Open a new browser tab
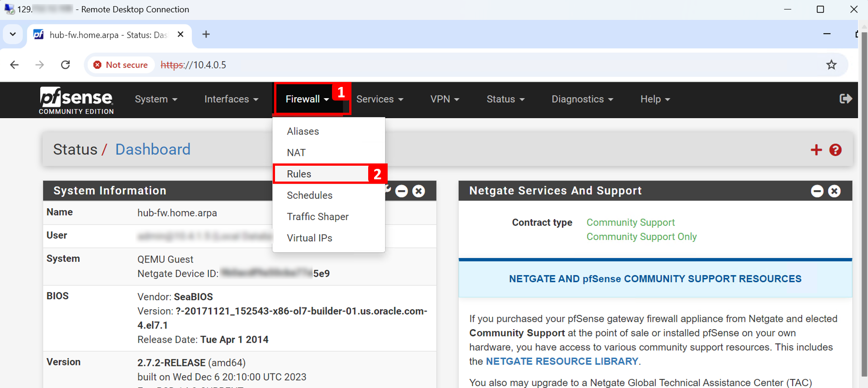Viewport: 868px width, 388px height. tap(206, 34)
